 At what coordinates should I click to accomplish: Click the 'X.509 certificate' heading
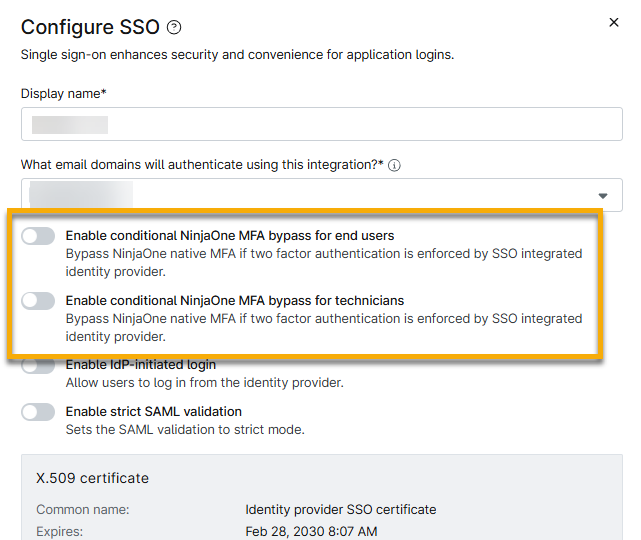pyautogui.click(x=92, y=478)
